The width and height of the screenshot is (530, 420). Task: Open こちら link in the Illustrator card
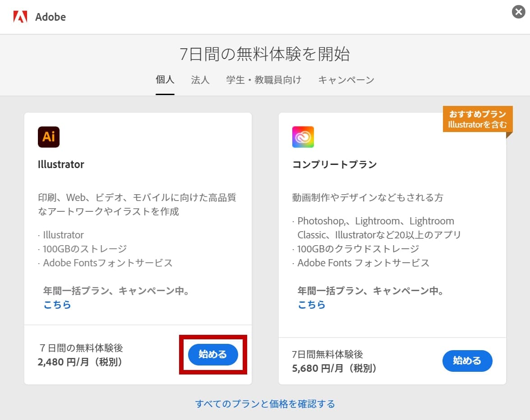pyautogui.click(x=57, y=305)
